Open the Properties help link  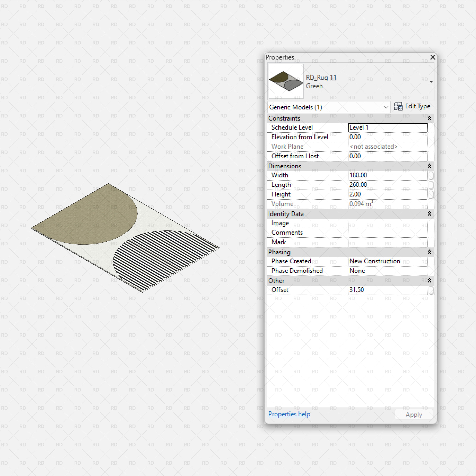point(289,414)
